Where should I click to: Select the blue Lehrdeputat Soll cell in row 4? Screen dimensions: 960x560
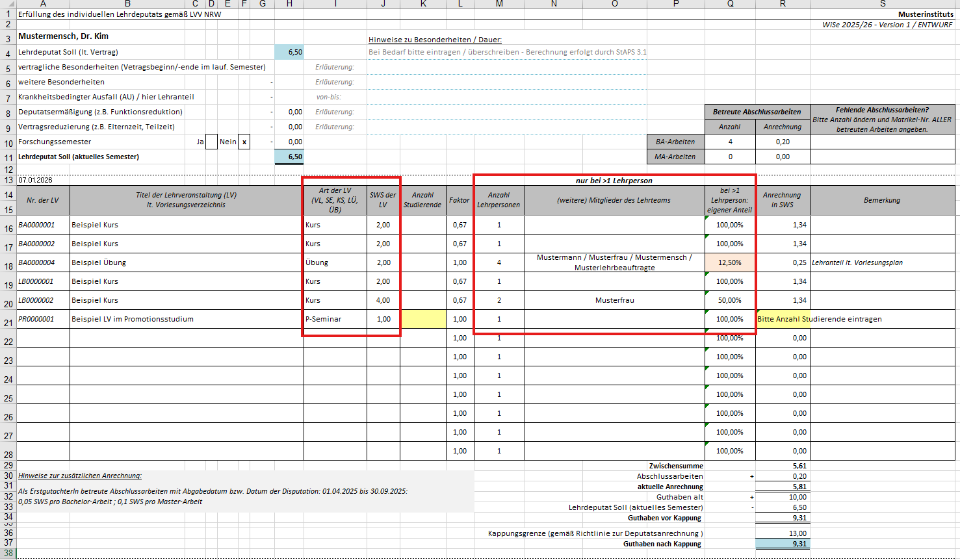[x=289, y=52]
